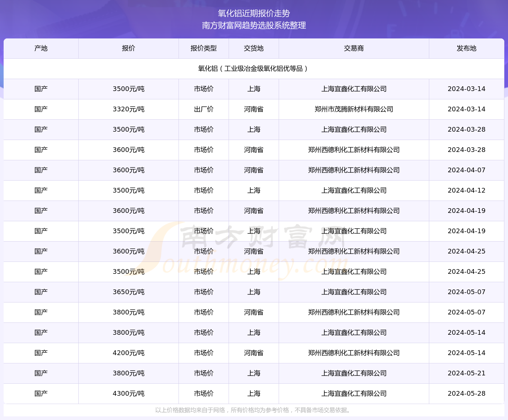Click the 交易商 column header
This screenshot has width=508, height=420.
coord(354,48)
